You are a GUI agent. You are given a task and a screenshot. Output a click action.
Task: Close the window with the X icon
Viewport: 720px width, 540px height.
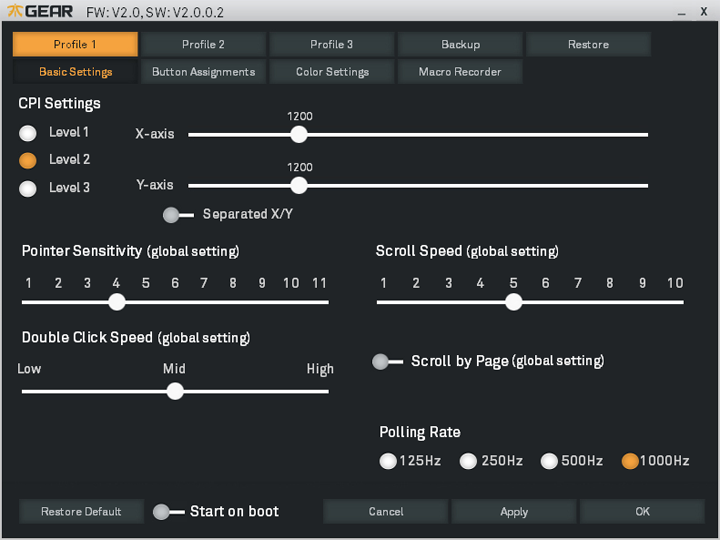click(704, 11)
